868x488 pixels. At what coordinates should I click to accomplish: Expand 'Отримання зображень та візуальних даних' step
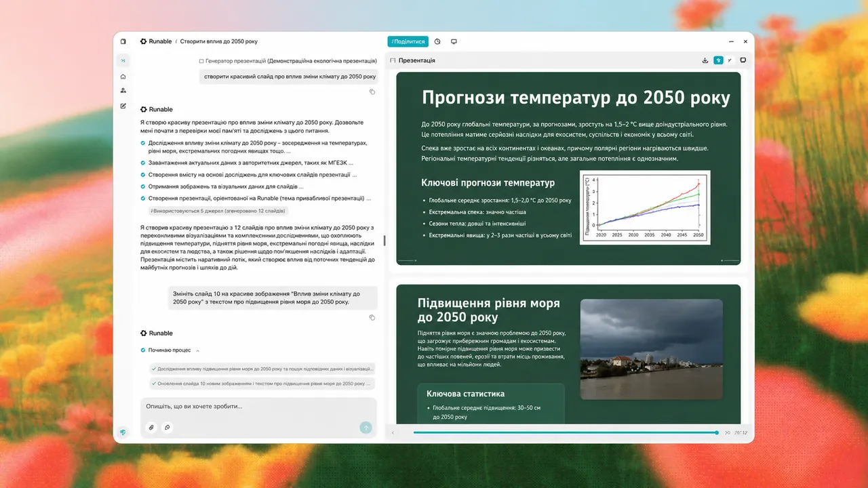coord(222,186)
